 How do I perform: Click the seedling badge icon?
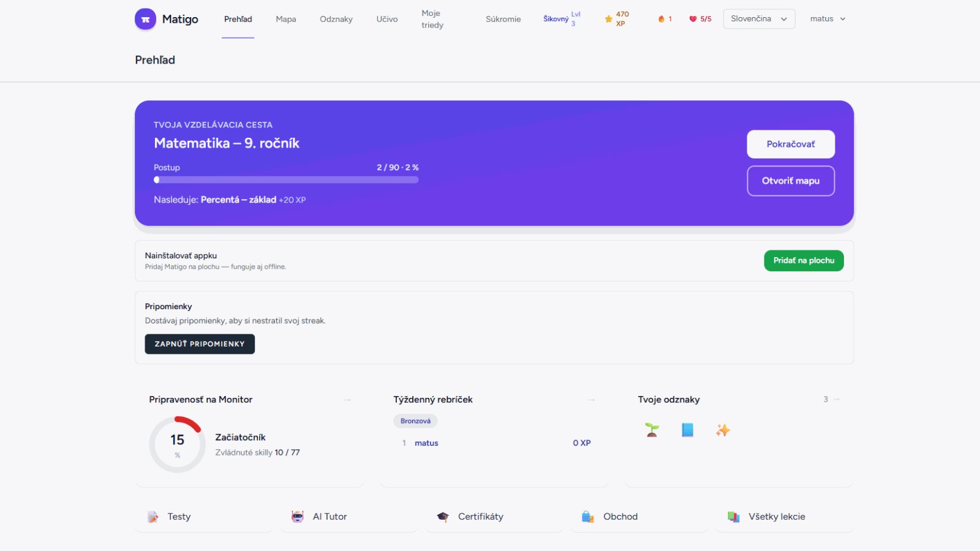point(652,430)
